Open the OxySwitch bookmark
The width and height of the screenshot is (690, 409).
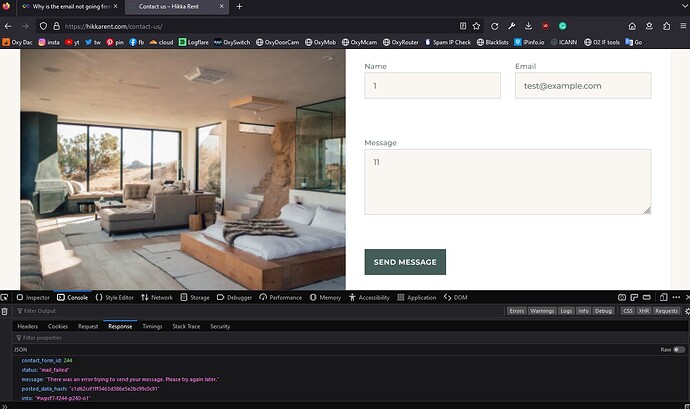(x=231, y=42)
